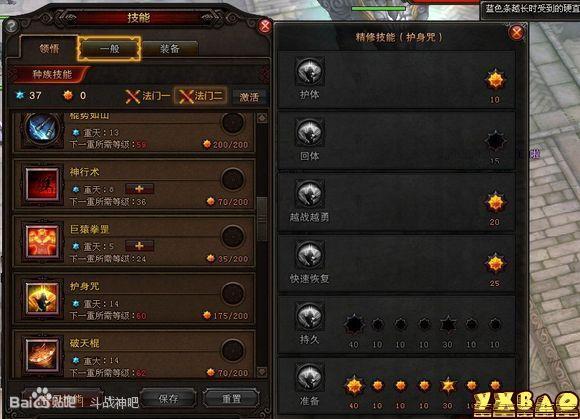Toggle first 持久 star node costing 40

pos(354,325)
